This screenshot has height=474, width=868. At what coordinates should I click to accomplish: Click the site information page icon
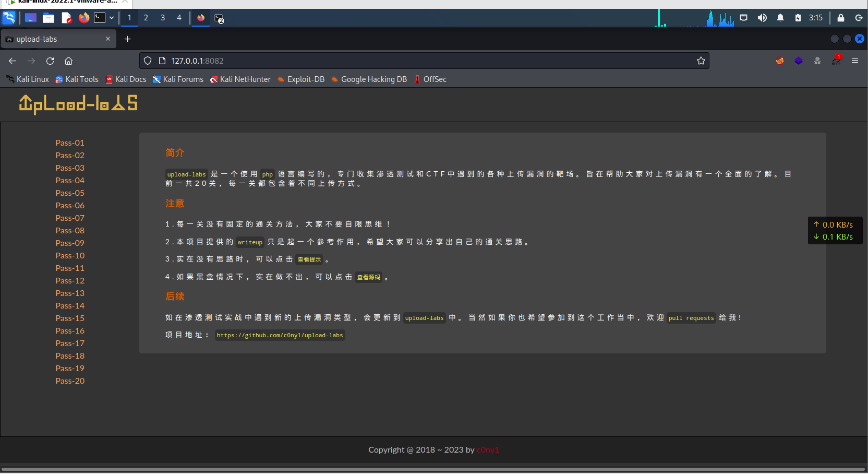point(162,61)
